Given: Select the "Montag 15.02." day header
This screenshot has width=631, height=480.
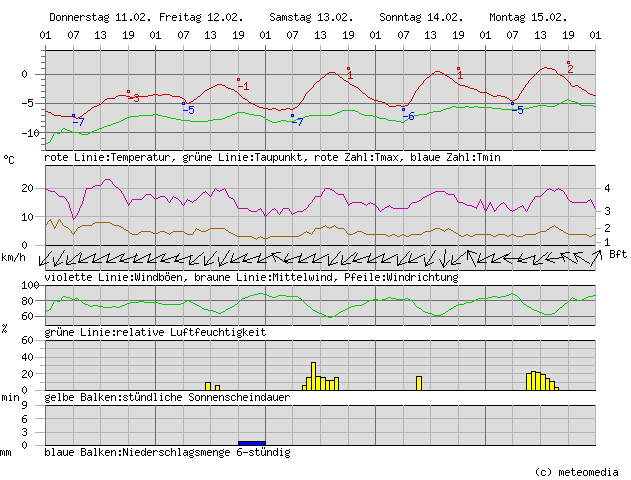Looking at the screenshot, I should pyautogui.click(x=528, y=18).
